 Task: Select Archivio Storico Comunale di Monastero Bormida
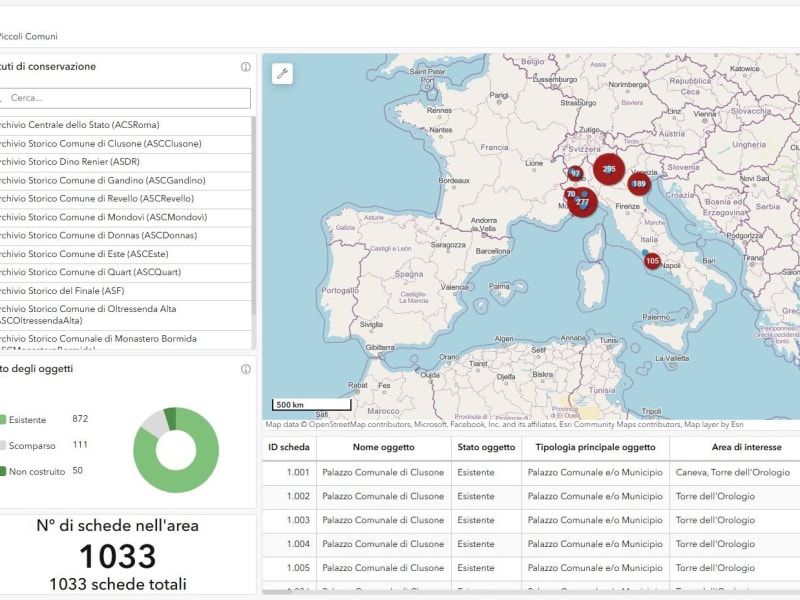[x=125, y=340]
